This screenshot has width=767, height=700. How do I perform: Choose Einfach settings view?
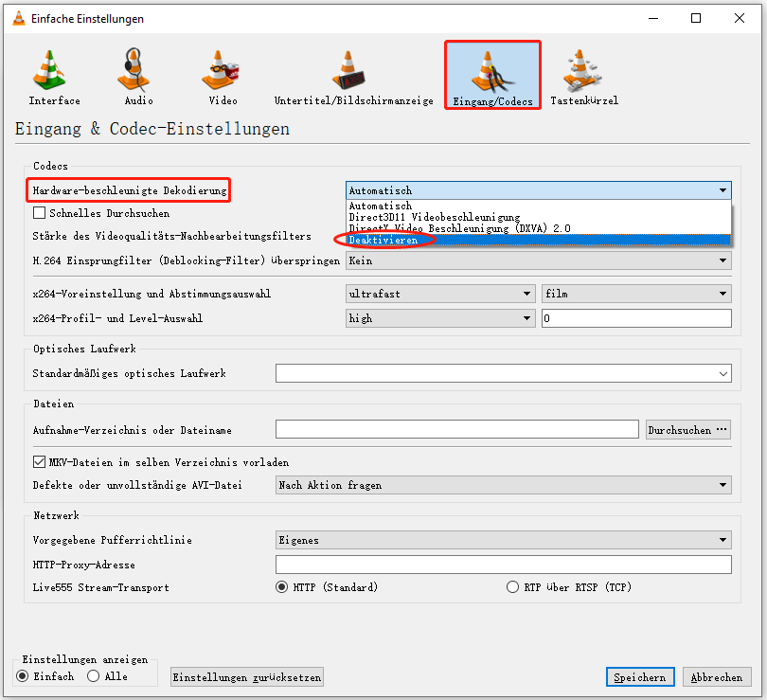pyautogui.click(x=23, y=676)
